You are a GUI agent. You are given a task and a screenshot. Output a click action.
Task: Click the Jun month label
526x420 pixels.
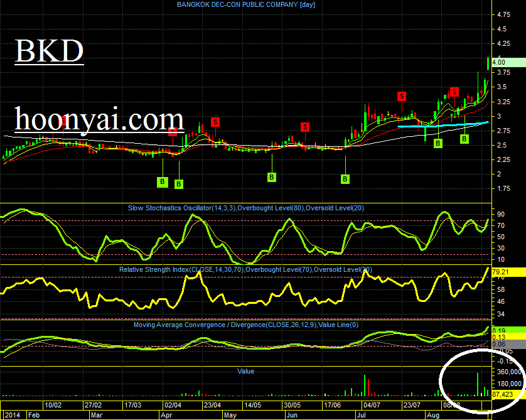click(x=292, y=416)
